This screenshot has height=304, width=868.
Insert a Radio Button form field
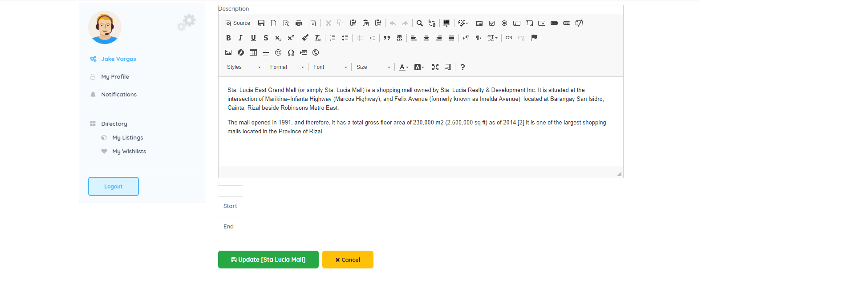pos(504,23)
